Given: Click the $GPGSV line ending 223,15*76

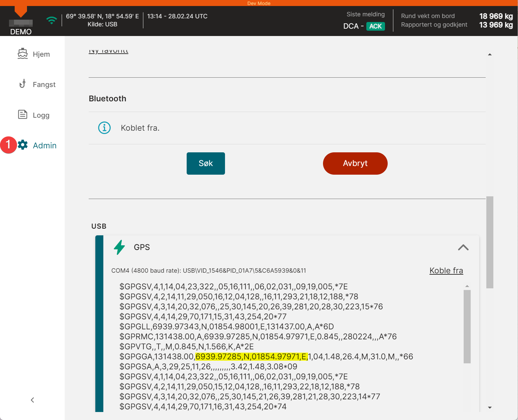Looking at the screenshot, I should point(251,307).
